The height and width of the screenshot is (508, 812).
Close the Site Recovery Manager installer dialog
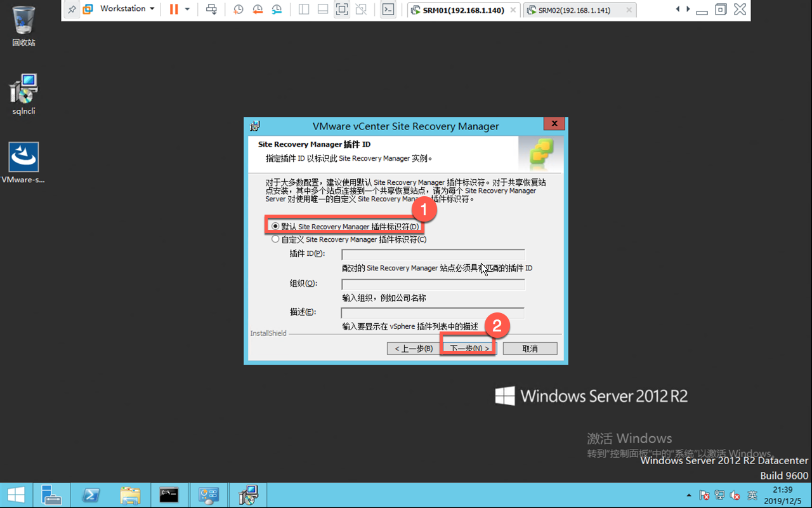point(554,124)
